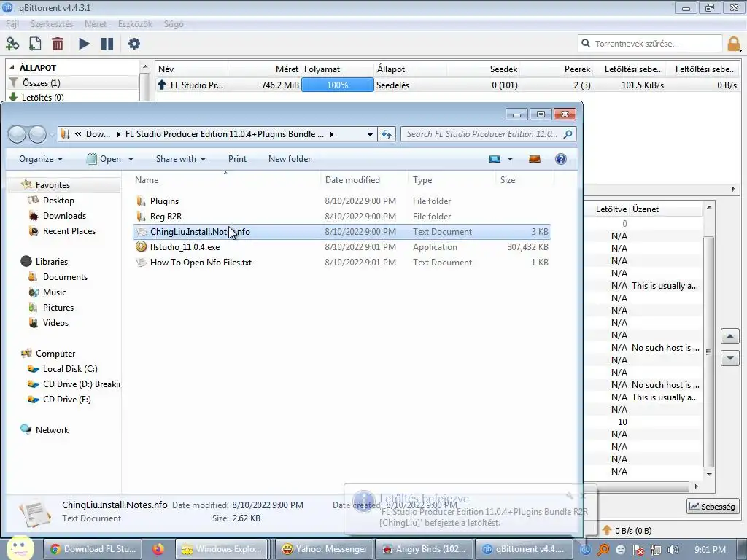The image size is (747, 560).
Task: Open Recent Places in navigation pane
Action: [x=69, y=231]
